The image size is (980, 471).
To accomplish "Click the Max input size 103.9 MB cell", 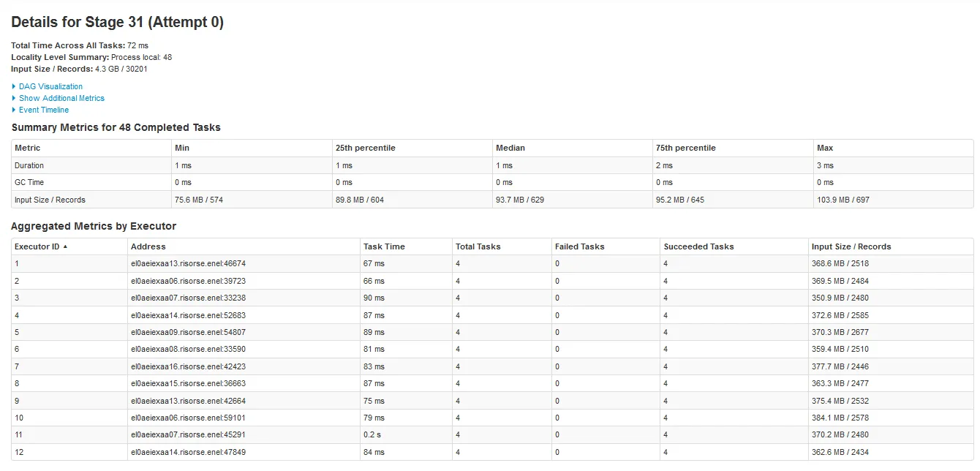I will pyautogui.click(x=843, y=200).
